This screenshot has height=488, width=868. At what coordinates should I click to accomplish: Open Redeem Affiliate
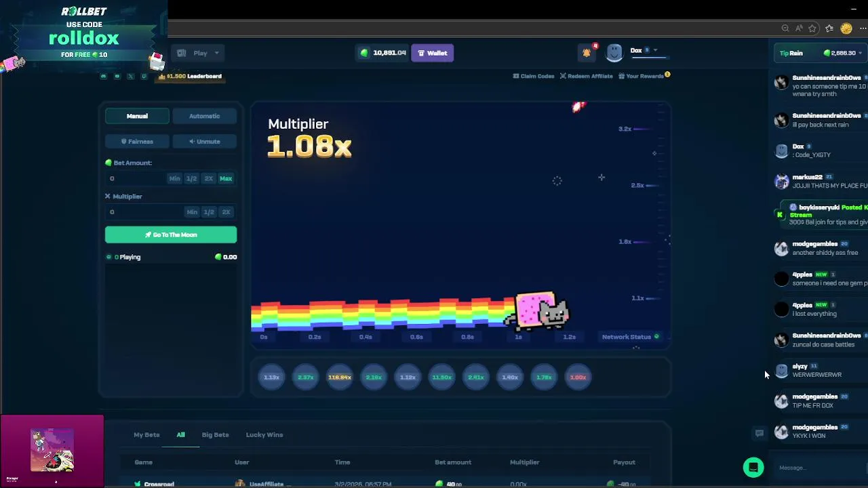click(x=586, y=76)
